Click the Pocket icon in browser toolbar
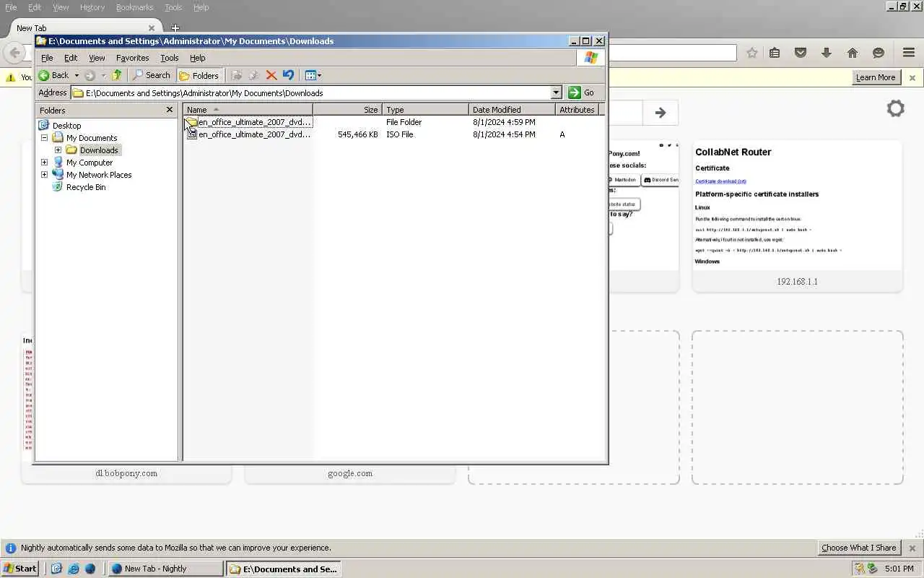The image size is (924, 578). 801,53
